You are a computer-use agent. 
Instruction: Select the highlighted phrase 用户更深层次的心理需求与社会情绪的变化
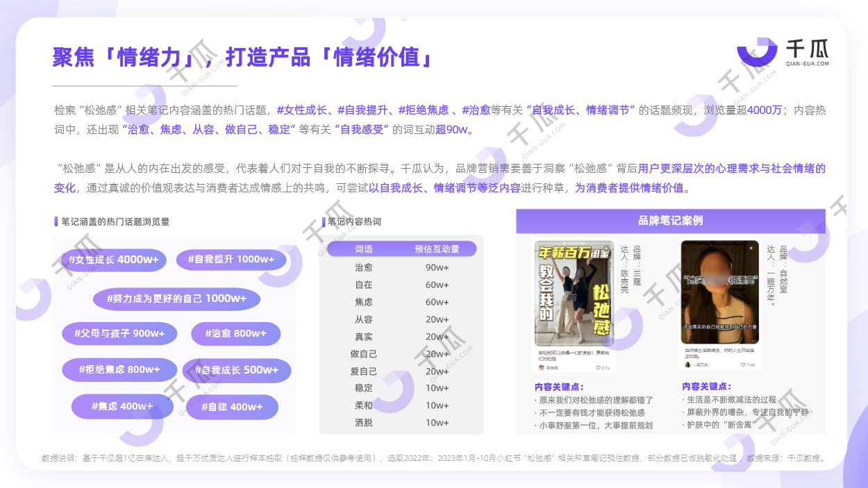(440, 178)
